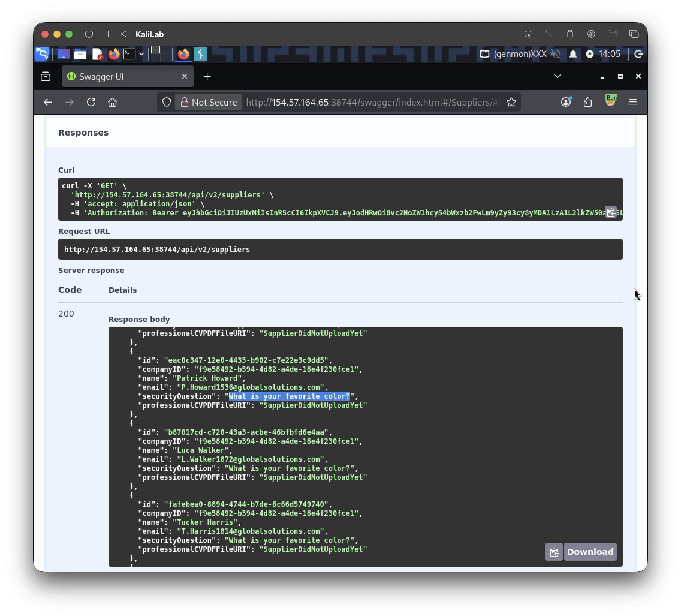Click the 200 response code
The width and height of the screenshot is (681, 616).
point(66,314)
